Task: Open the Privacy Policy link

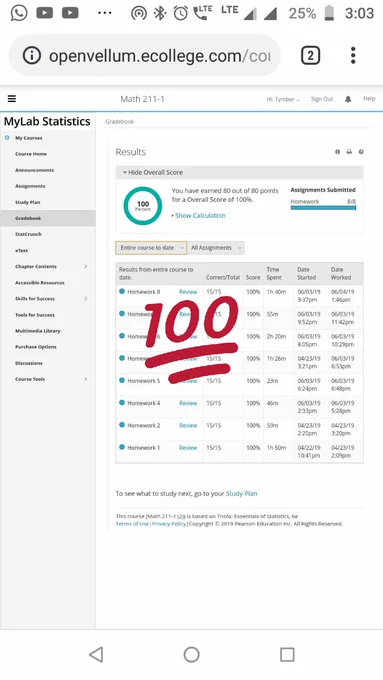Action: [x=169, y=524]
